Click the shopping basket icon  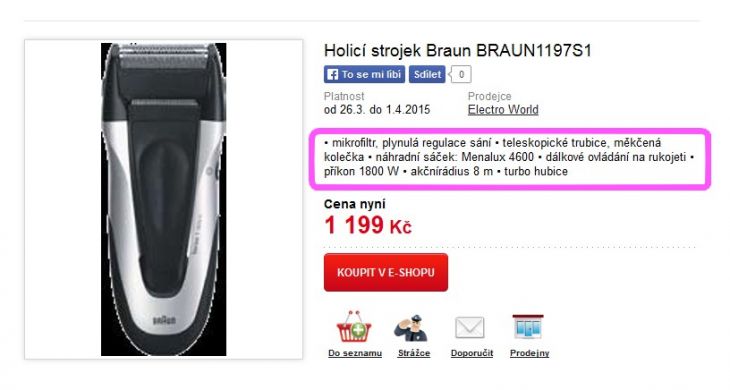tap(354, 327)
